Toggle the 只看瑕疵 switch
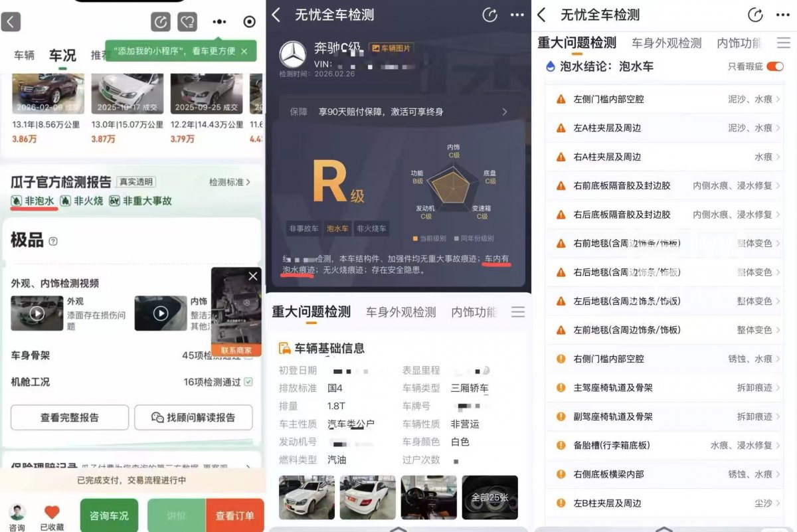This screenshot has height=532, width=797. pos(774,66)
